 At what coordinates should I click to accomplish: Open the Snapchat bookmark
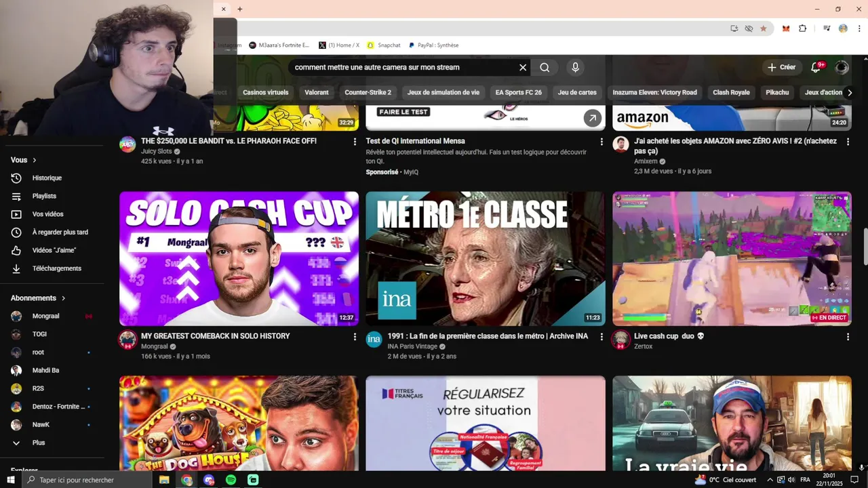point(384,45)
